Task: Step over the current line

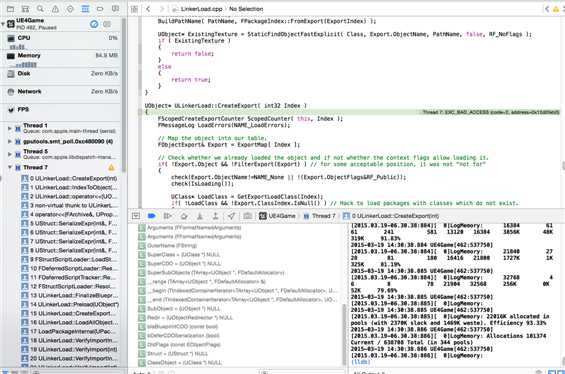Action: click(184, 216)
